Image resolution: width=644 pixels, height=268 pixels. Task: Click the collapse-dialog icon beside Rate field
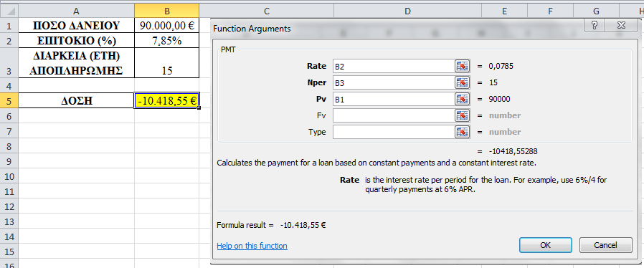tap(463, 66)
